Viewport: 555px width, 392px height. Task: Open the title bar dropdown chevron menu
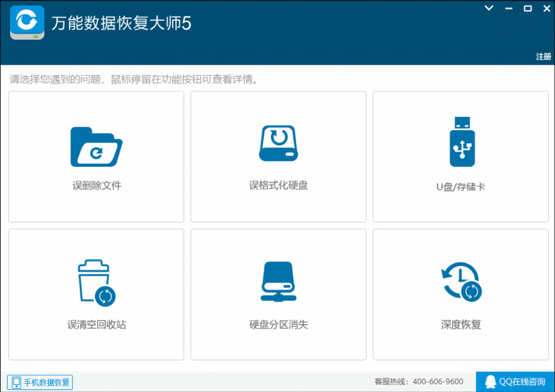489,8
